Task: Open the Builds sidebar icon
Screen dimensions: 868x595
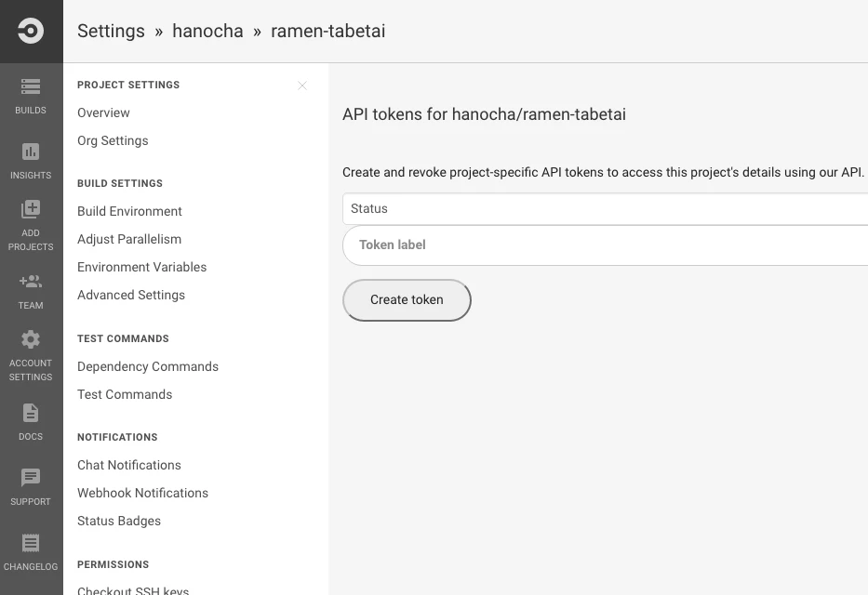Action: point(31,86)
